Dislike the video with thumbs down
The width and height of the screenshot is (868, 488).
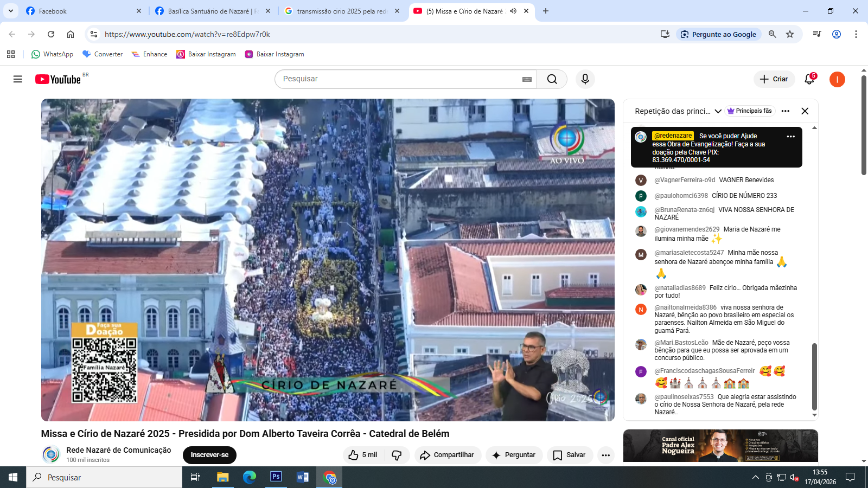click(397, 455)
